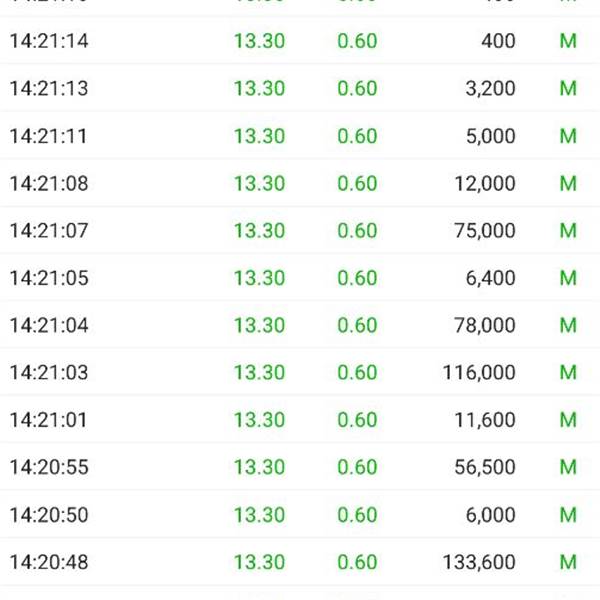600x600 pixels.
Task: Select the 14:20:50 trade row
Action: point(300,515)
